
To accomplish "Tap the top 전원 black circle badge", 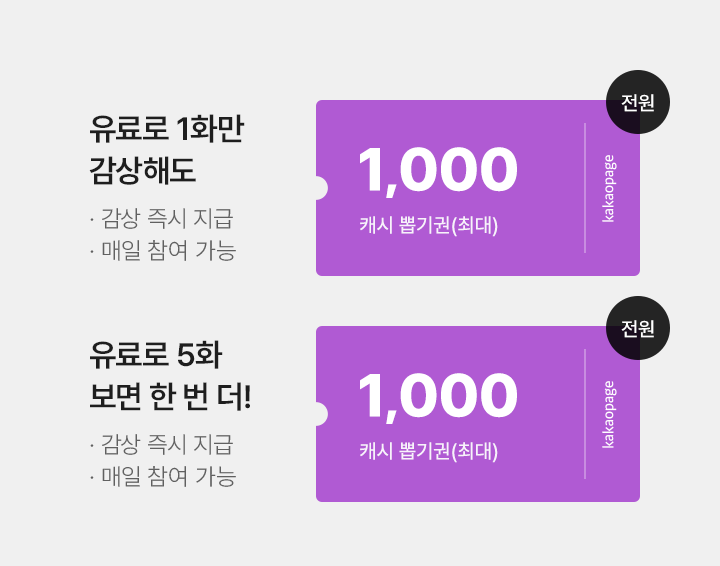I will pos(638,102).
